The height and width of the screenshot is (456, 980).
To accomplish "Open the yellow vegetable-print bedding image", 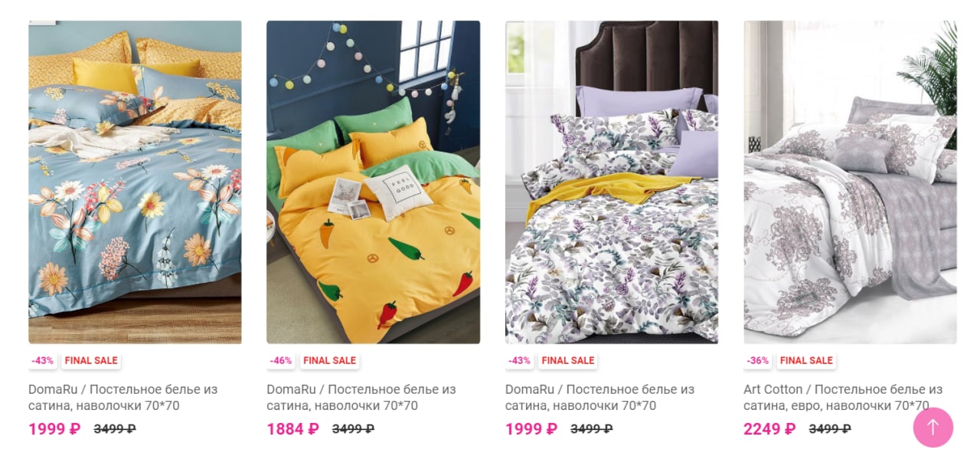I will (x=373, y=182).
